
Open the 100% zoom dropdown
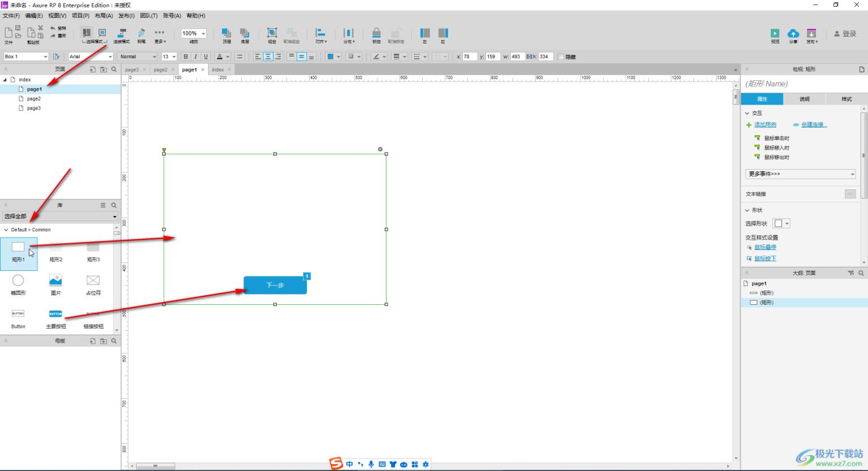pyautogui.click(x=193, y=33)
